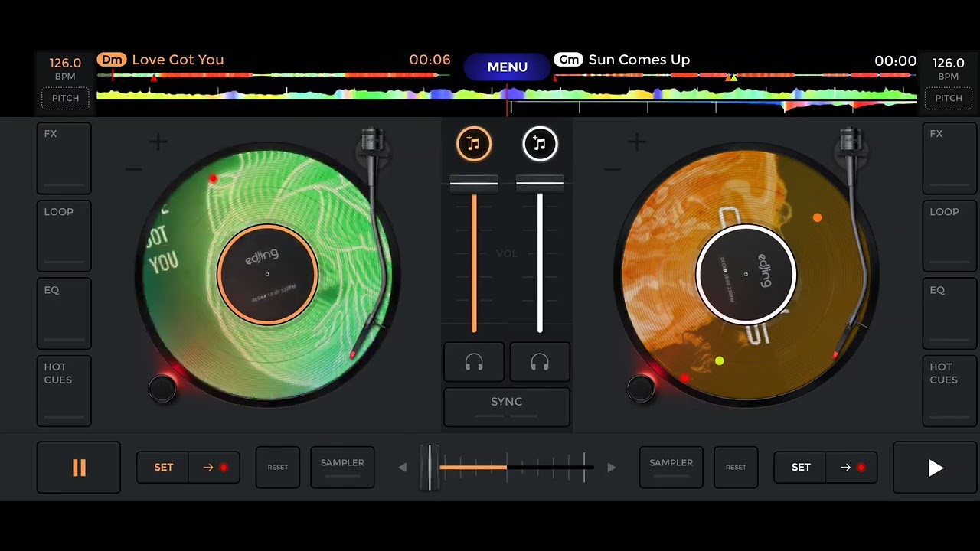
Task: Nudge crossfader right with arrow
Action: pyautogui.click(x=611, y=468)
